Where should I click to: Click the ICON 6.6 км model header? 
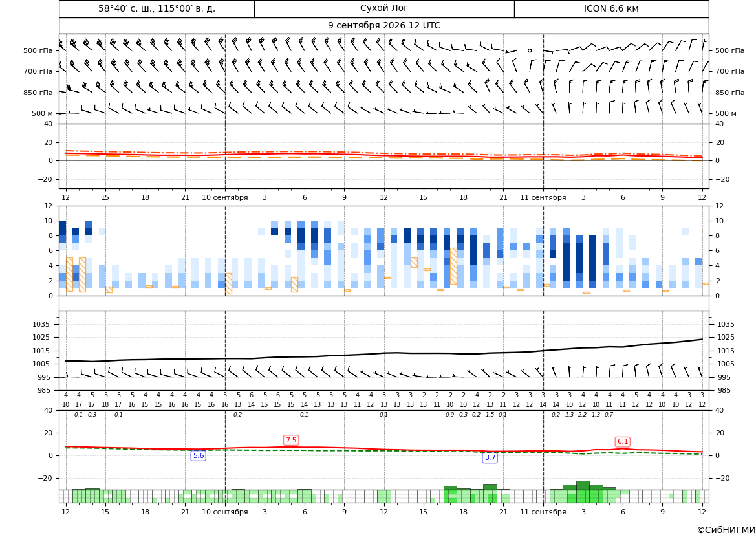coord(611,8)
